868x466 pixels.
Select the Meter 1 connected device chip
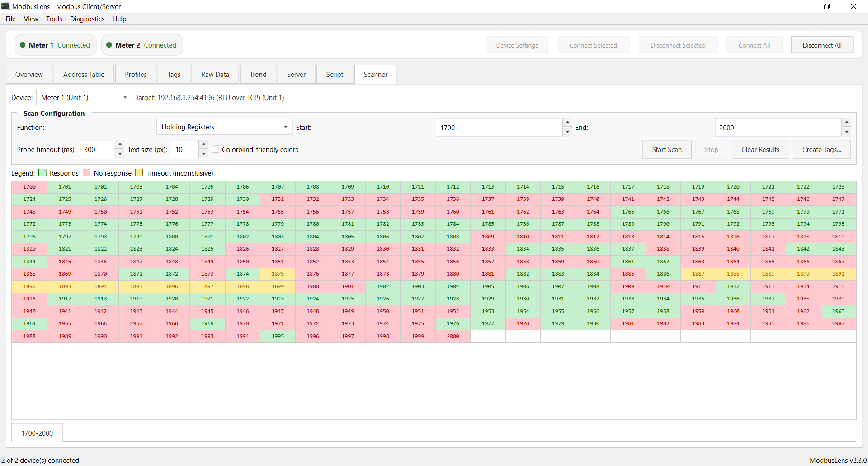tap(56, 45)
